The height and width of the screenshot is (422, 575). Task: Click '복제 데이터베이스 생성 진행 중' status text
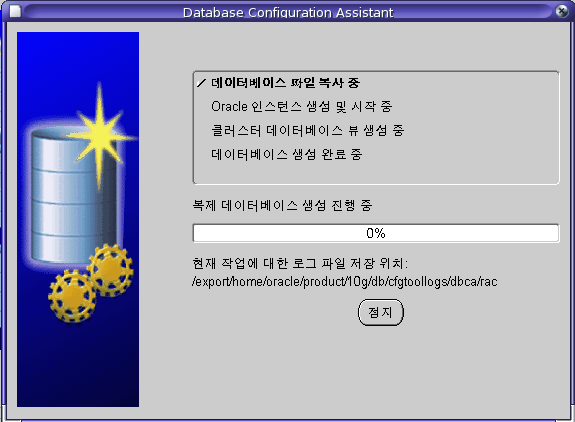(282, 205)
